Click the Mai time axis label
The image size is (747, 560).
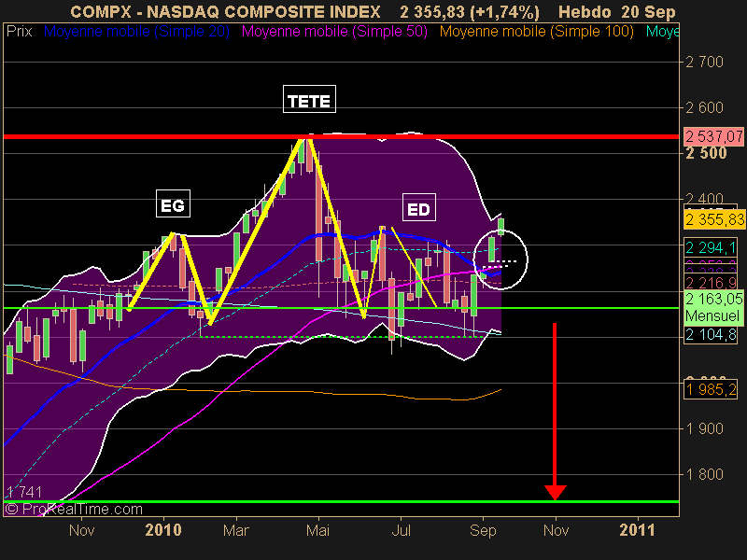317,530
